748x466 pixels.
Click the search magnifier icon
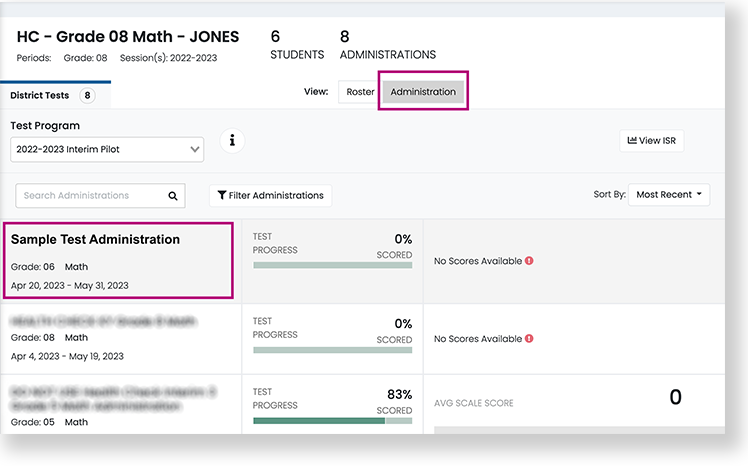173,196
